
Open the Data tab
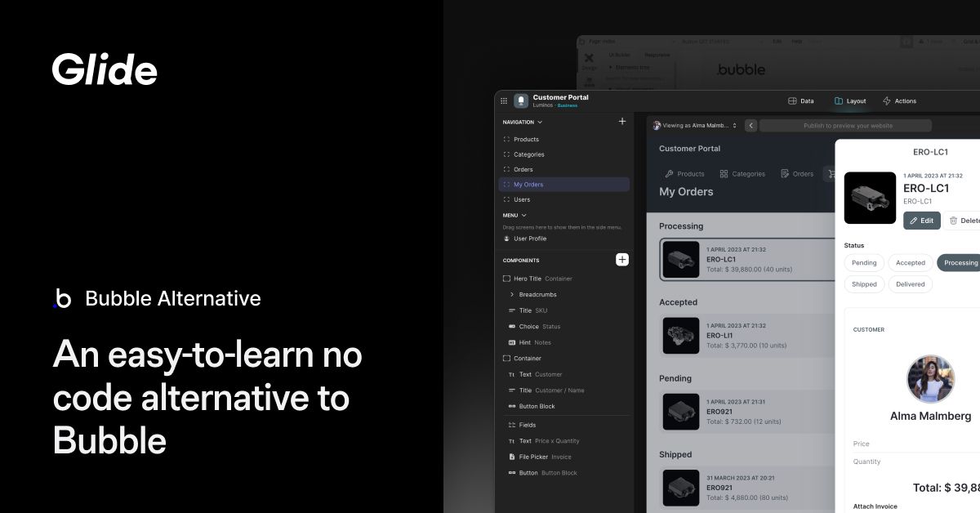pos(800,101)
